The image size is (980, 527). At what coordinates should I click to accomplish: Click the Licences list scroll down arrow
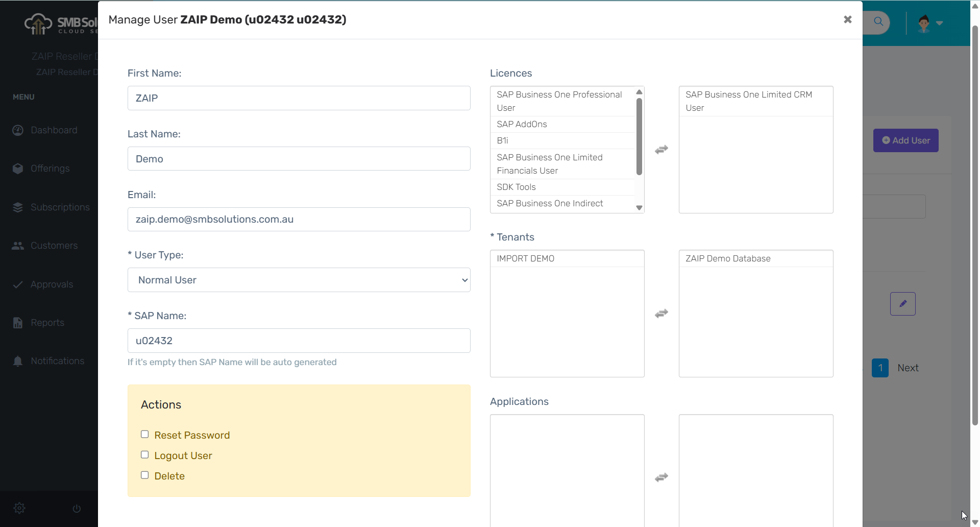pyautogui.click(x=639, y=208)
